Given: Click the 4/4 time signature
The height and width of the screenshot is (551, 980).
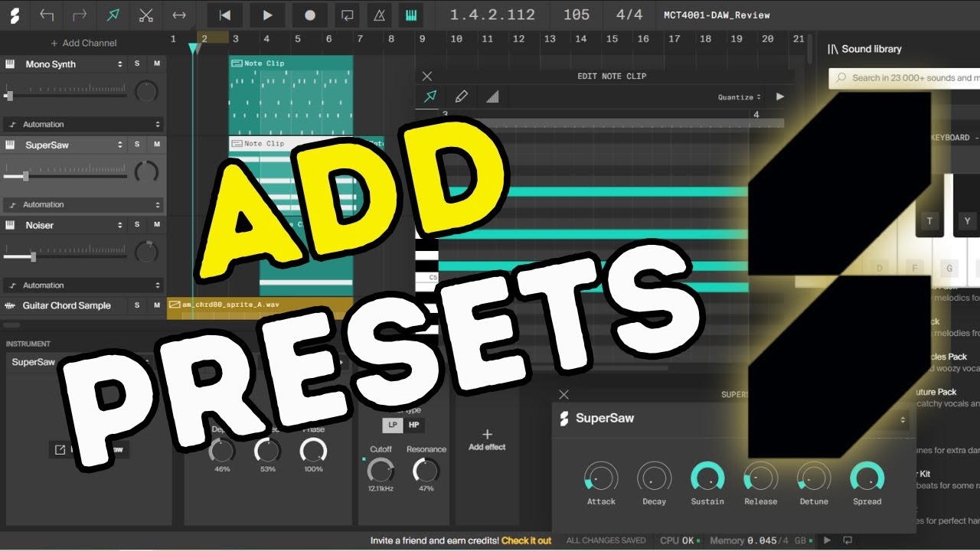Looking at the screenshot, I should [629, 15].
